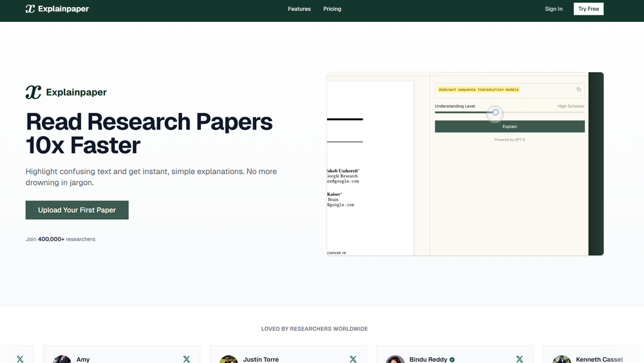This screenshot has width=644, height=363.
Task: Click the highlighted 'dominant sequence transduction models' text
Action: pos(478,89)
